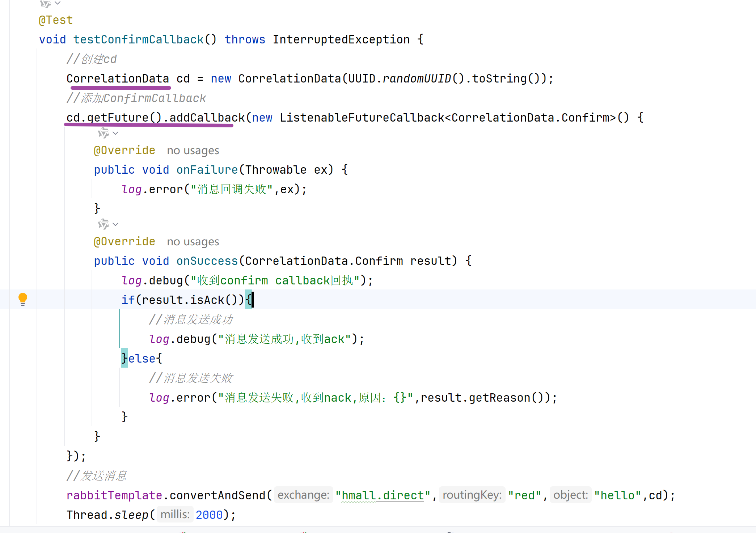This screenshot has height=533, width=756.
Task: Click the 'millis:' parameter hint
Action: pos(175,515)
